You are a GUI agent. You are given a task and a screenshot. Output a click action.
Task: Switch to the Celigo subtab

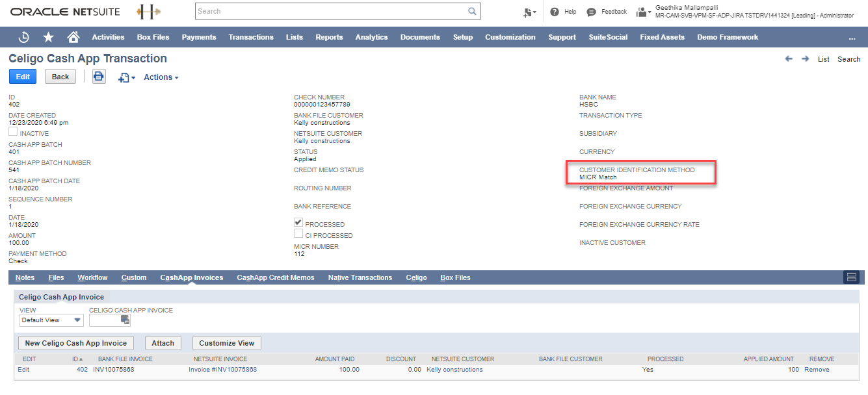pyautogui.click(x=416, y=277)
